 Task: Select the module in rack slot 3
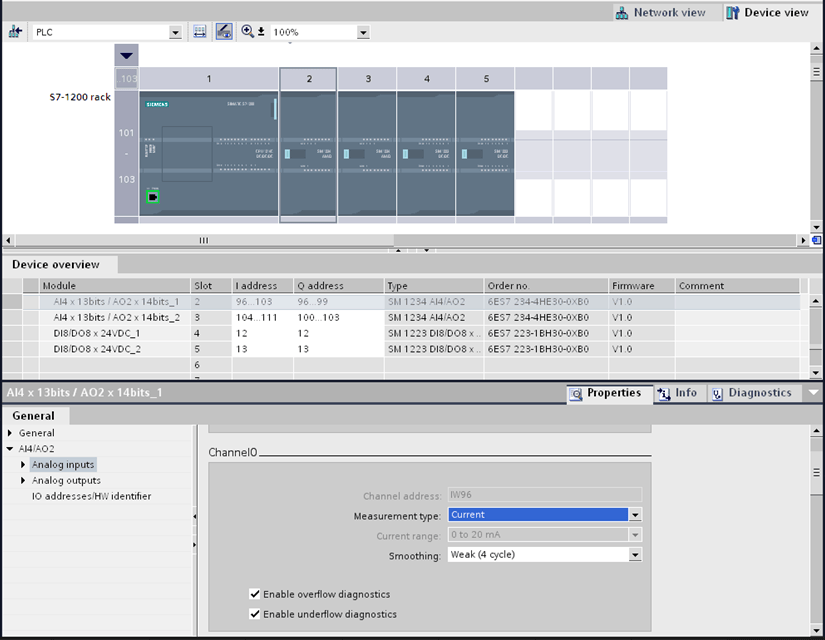click(367, 153)
